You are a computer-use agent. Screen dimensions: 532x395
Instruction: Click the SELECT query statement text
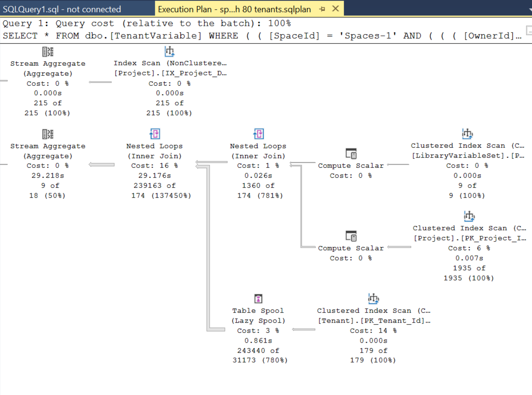[x=127, y=36]
